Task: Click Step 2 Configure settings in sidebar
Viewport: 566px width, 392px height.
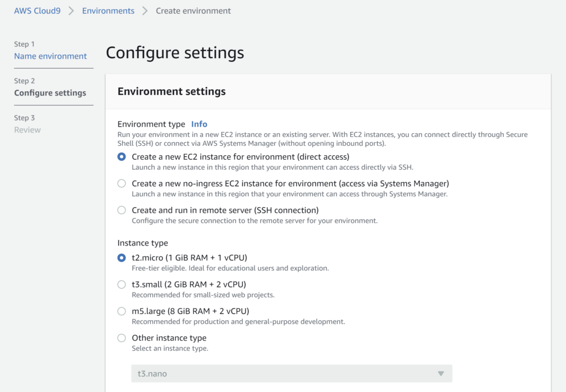Action: click(50, 93)
